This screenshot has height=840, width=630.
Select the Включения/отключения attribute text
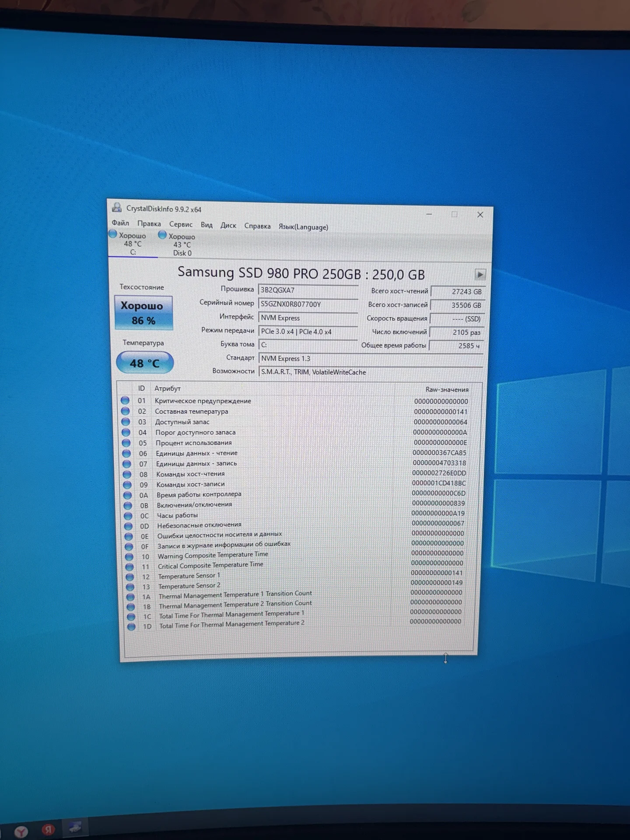pyautogui.click(x=195, y=504)
